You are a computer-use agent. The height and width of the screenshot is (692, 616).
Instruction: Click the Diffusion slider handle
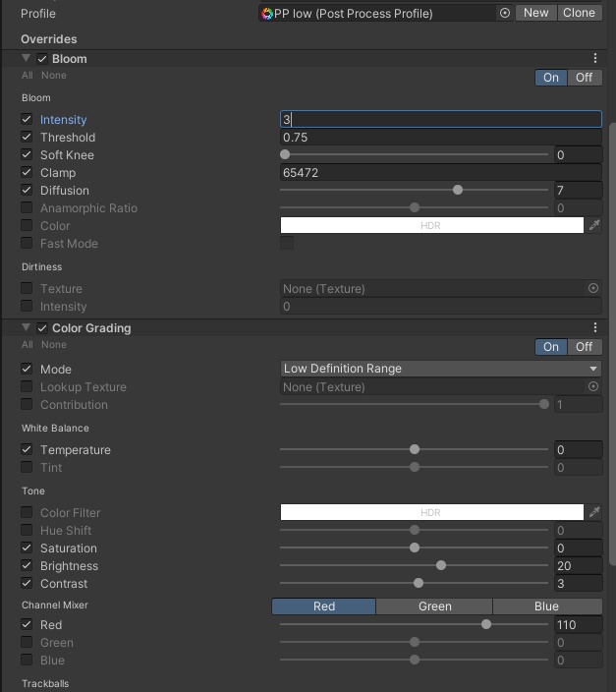coord(458,190)
